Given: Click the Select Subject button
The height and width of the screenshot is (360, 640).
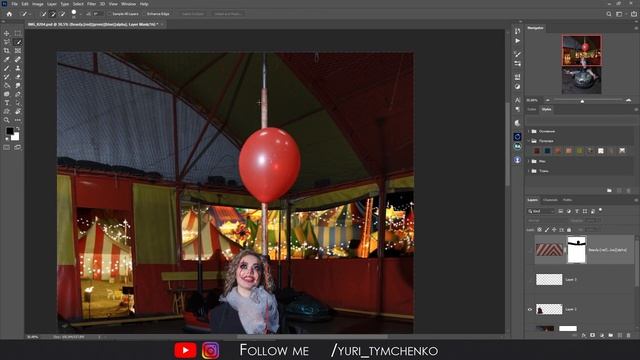Looking at the screenshot, I should coord(193,14).
